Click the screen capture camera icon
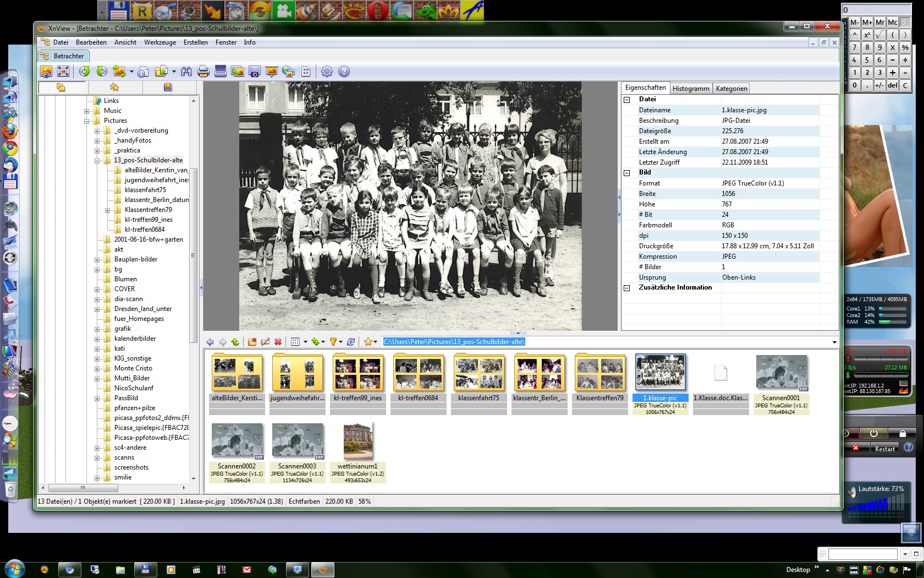This screenshot has height=578, width=924. coord(254,72)
